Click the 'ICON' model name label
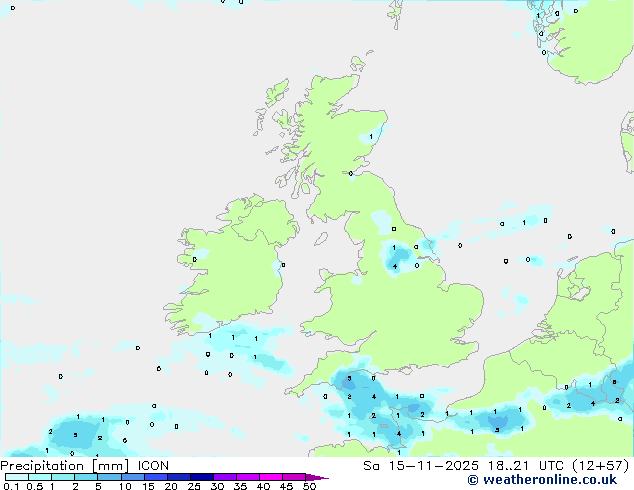Image resolution: width=634 pixels, height=490 pixels. tap(153, 466)
